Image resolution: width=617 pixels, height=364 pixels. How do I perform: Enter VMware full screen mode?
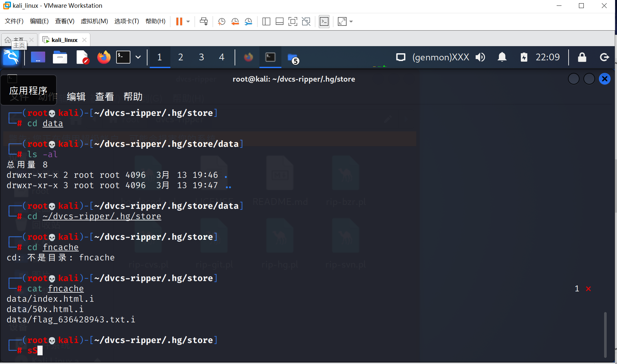(x=293, y=22)
